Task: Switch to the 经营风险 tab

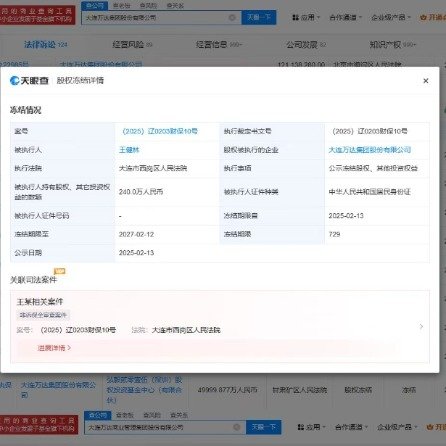Action: [x=132, y=44]
